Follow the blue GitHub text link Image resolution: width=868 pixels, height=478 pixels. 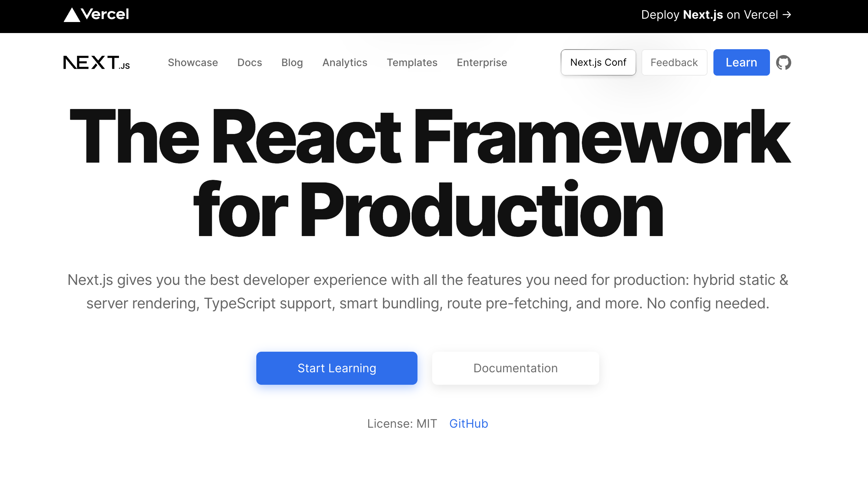469,423
